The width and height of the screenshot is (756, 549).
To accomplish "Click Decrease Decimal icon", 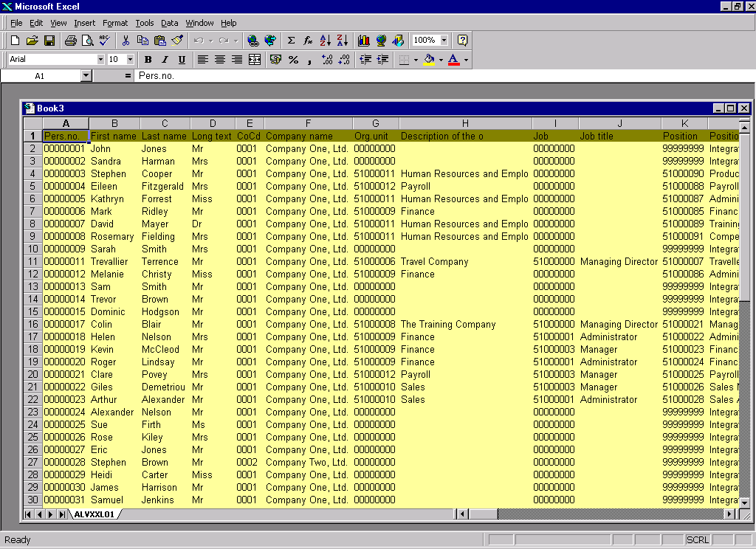I will (x=344, y=60).
